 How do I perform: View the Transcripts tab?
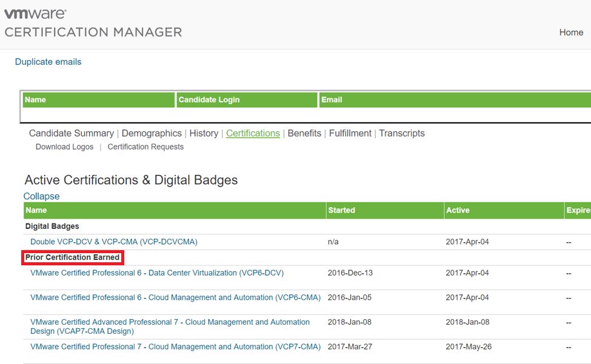402,133
